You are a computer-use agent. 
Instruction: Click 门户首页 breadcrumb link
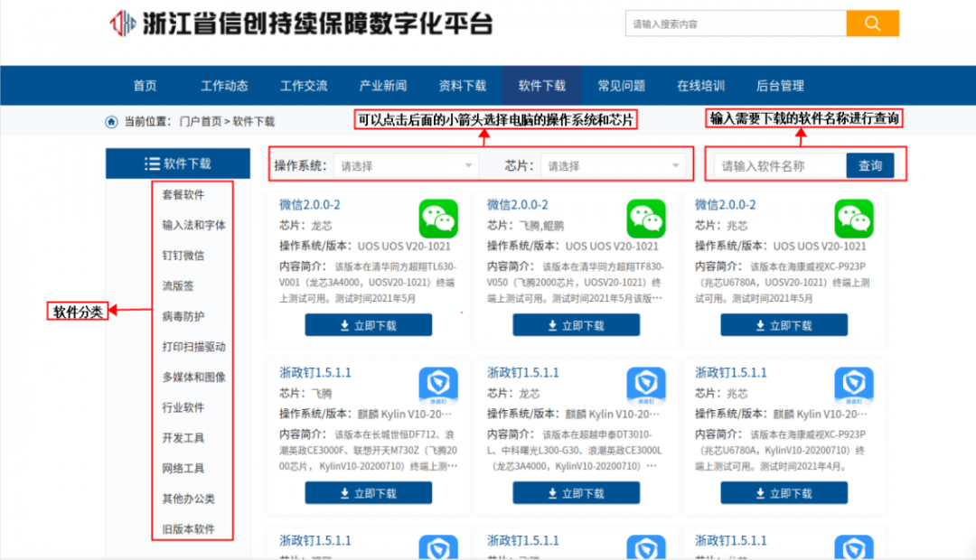coord(201,121)
